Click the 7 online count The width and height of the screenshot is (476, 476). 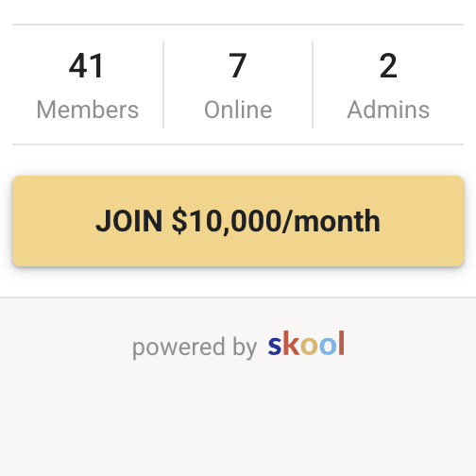click(238, 65)
